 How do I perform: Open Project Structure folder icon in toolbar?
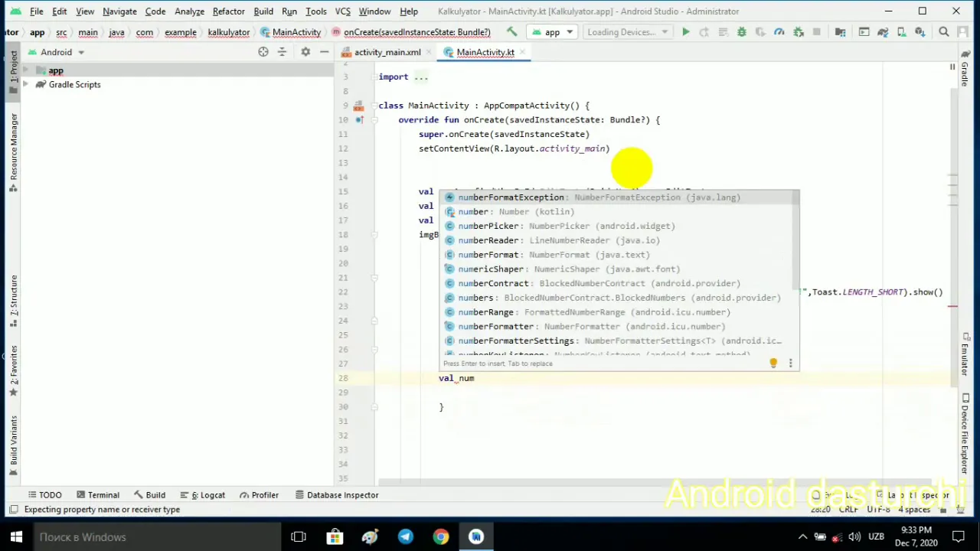(840, 32)
